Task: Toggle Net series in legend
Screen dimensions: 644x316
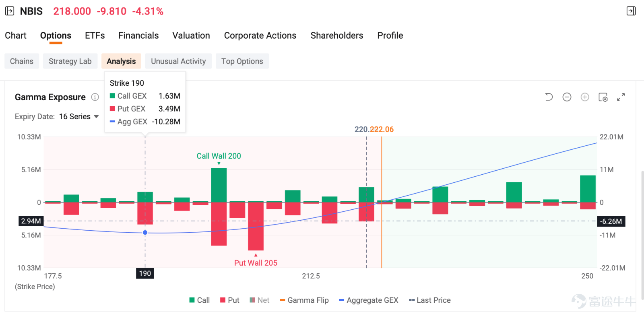Action: coord(260,300)
